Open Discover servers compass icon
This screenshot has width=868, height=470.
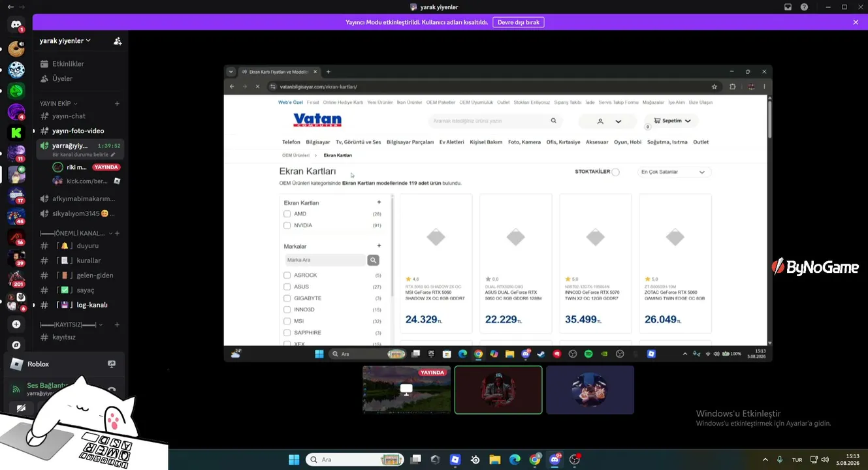[x=16, y=345]
